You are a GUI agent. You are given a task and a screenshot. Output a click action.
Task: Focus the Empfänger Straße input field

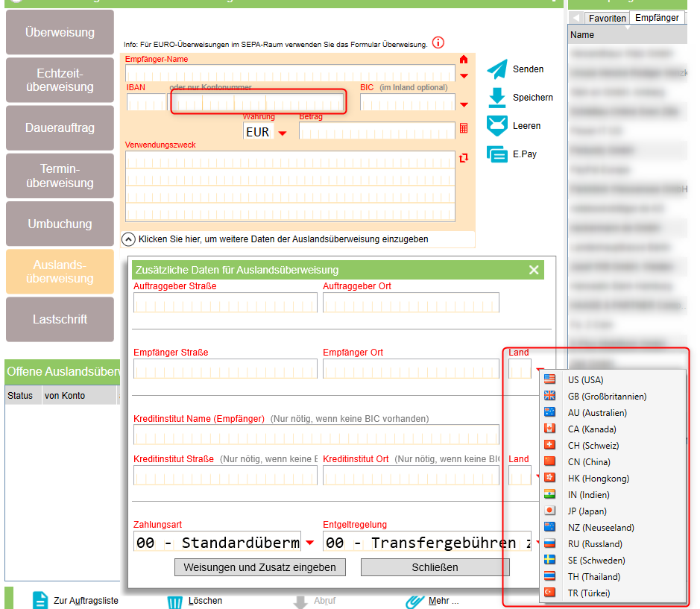click(225, 369)
